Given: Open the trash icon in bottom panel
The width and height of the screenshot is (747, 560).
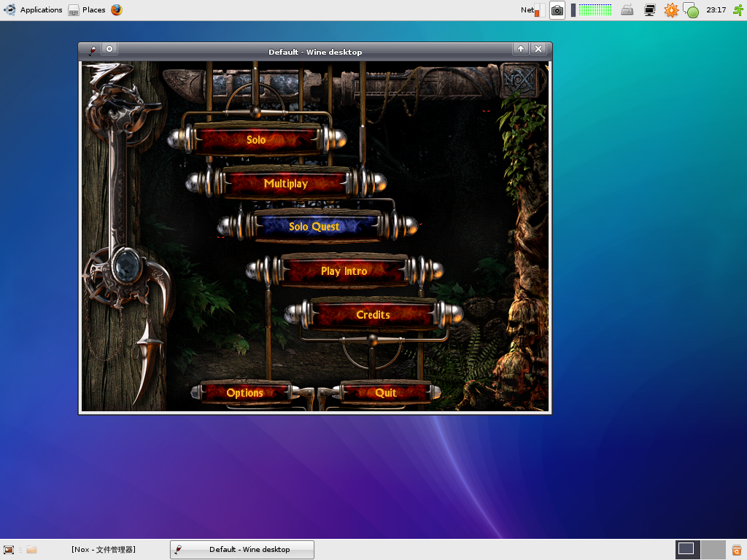Looking at the screenshot, I should pyautogui.click(x=737, y=550).
